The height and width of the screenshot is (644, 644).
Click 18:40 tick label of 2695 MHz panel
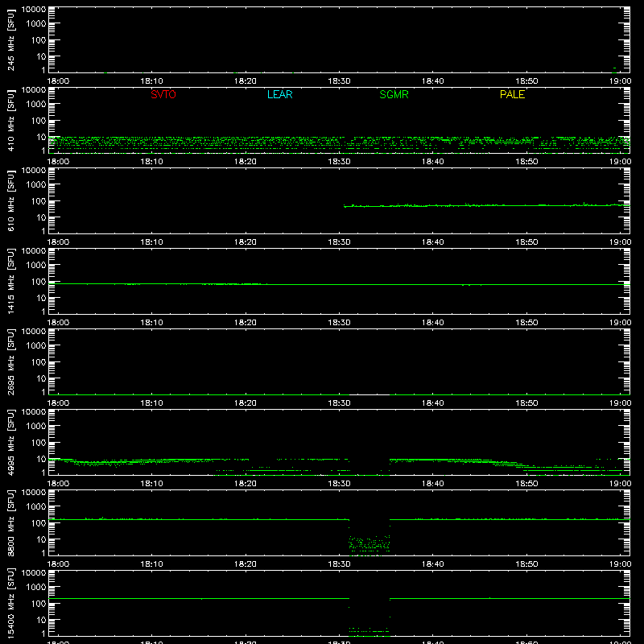pyautogui.click(x=432, y=403)
